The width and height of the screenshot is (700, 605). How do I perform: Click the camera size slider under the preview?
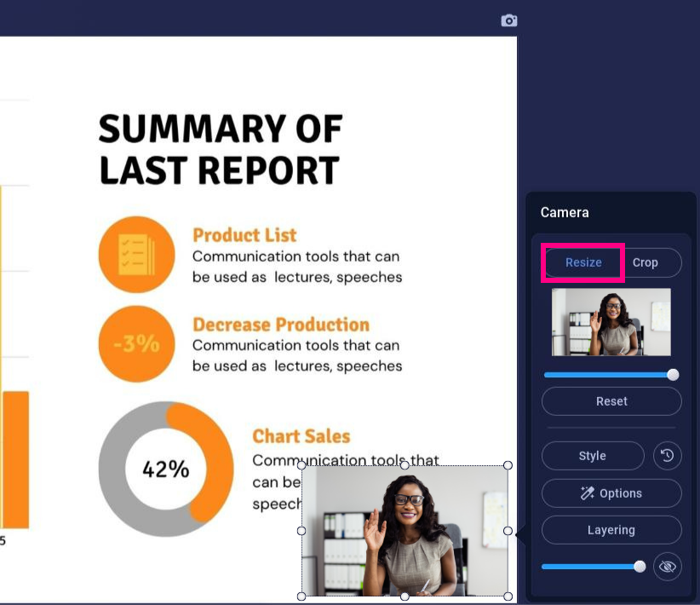tap(610, 375)
